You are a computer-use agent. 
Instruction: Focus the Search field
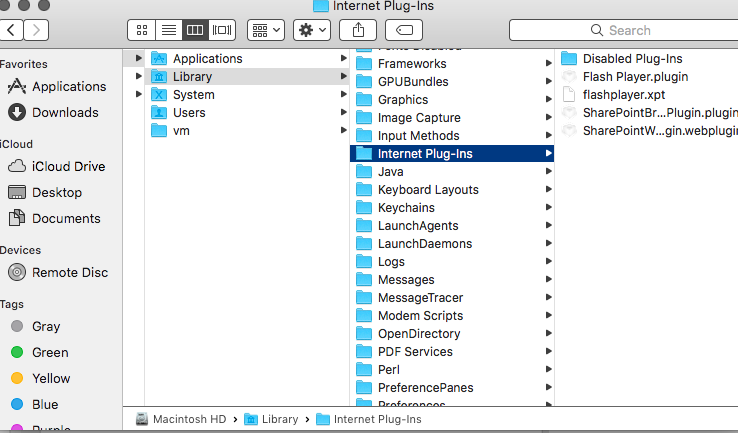pyautogui.click(x=623, y=31)
